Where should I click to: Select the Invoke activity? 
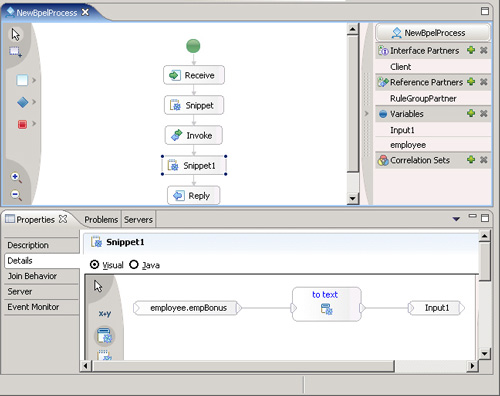coord(194,135)
